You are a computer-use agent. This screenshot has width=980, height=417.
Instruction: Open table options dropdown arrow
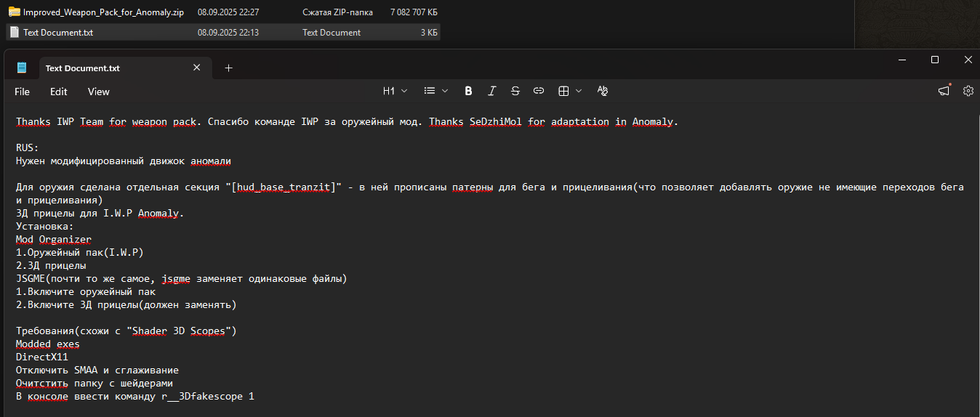click(579, 92)
